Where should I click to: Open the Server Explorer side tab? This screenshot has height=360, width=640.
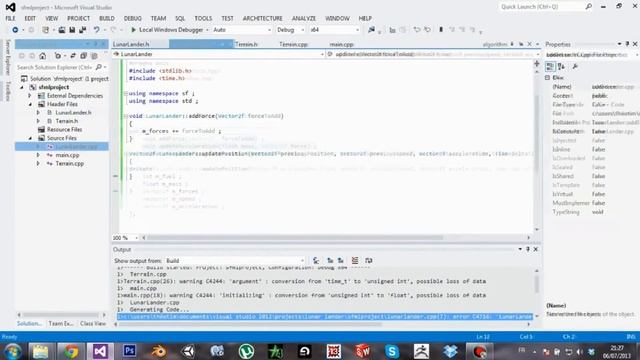click(x=7, y=57)
